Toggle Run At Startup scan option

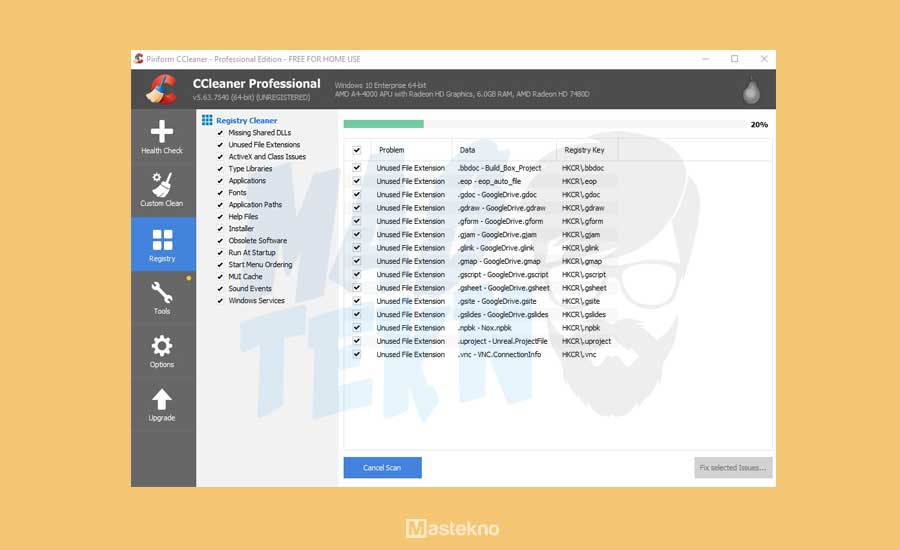pyautogui.click(x=220, y=253)
